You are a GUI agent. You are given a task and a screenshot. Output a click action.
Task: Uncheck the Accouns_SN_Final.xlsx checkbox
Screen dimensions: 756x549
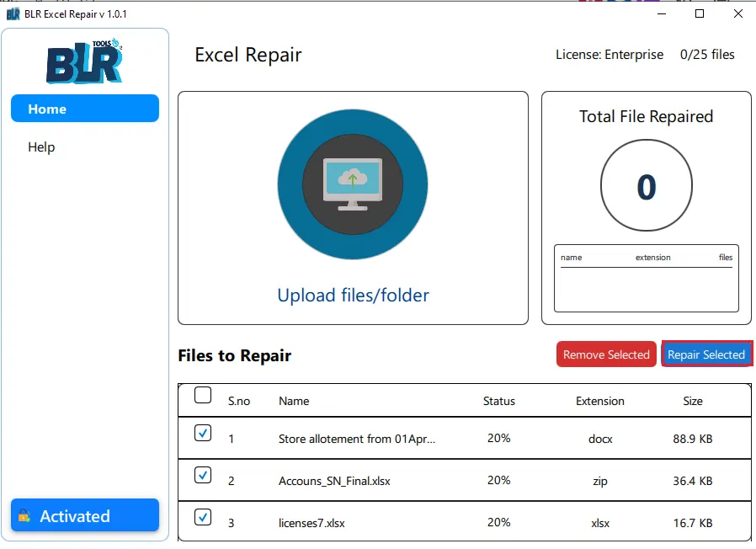click(202, 475)
